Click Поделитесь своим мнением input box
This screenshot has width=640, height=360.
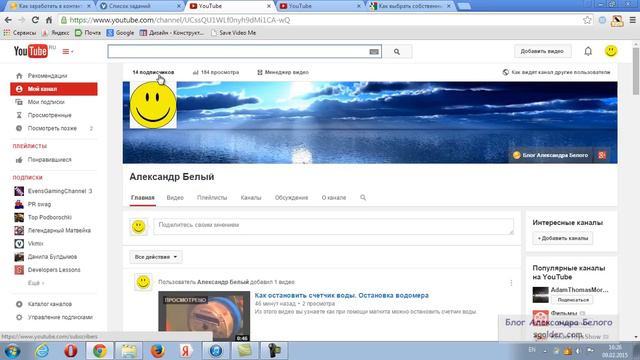click(x=333, y=227)
